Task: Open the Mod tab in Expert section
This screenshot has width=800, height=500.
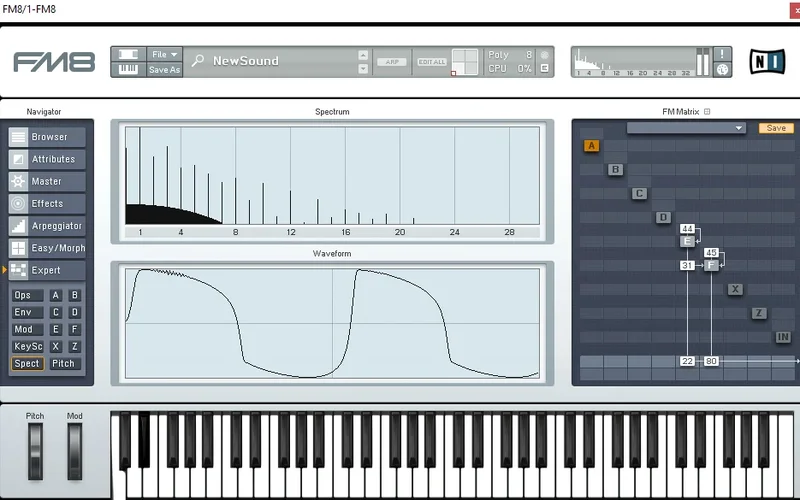Action: tap(28, 330)
